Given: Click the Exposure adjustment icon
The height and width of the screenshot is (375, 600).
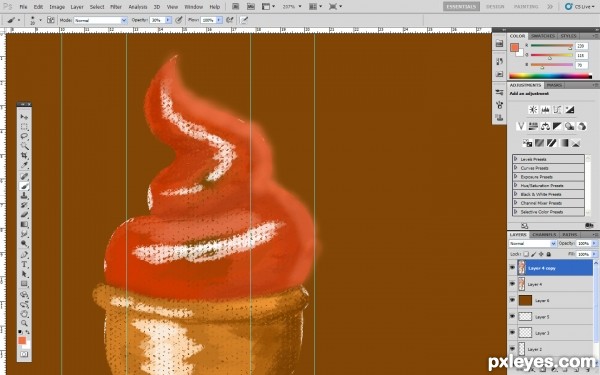Looking at the screenshot, I should click(569, 110).
